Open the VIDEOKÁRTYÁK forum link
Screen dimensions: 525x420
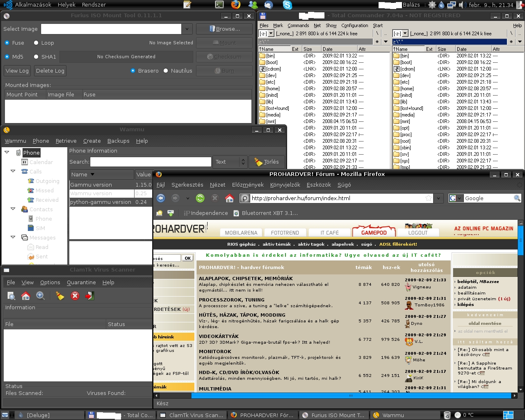(219, 336)
